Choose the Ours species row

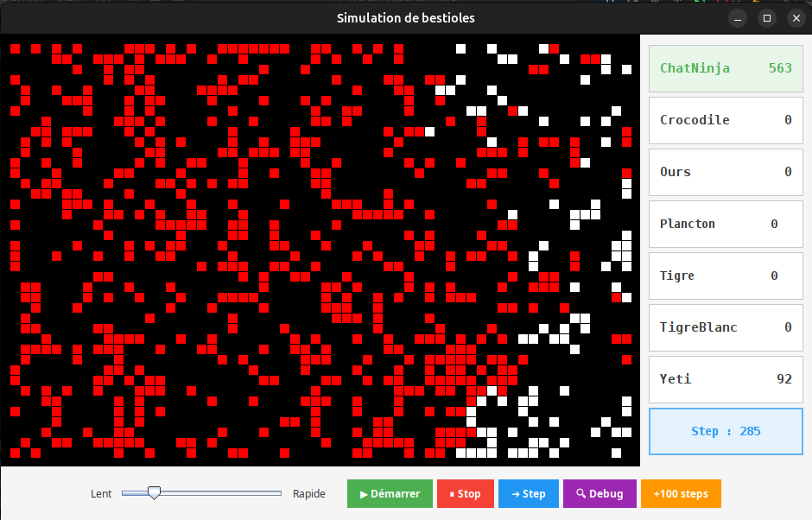point(725,172)
